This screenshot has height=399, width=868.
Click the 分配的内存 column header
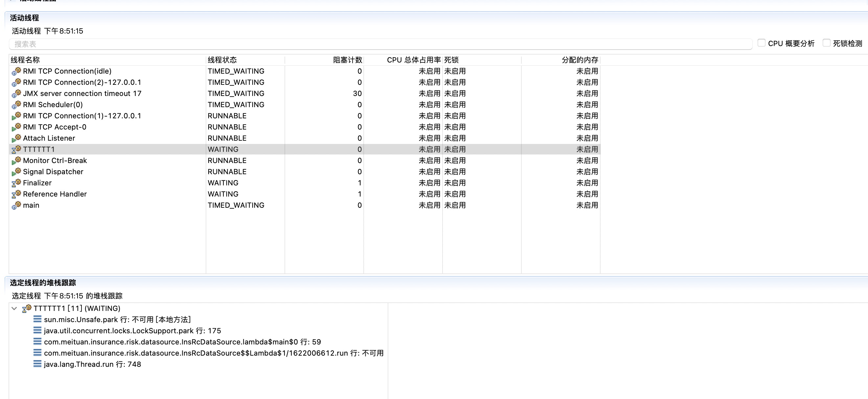[580, 60]
